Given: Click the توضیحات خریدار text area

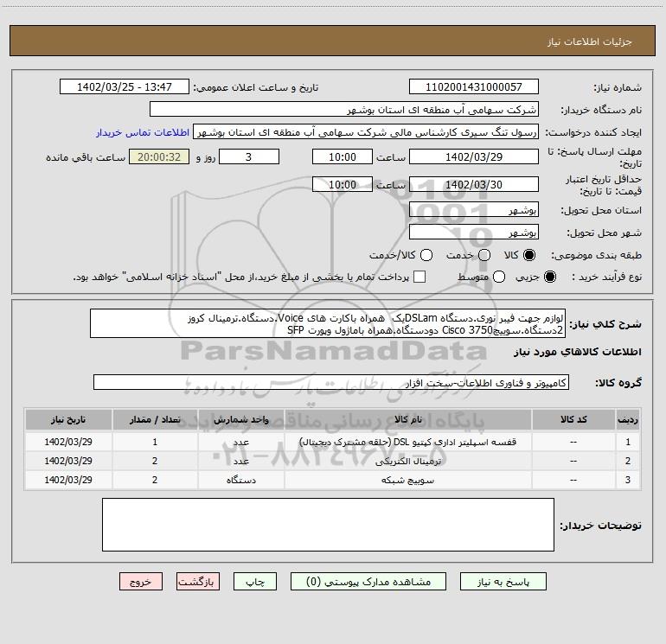Looking at the screenshot, I should pyautogui.click(x=328, y=525).
